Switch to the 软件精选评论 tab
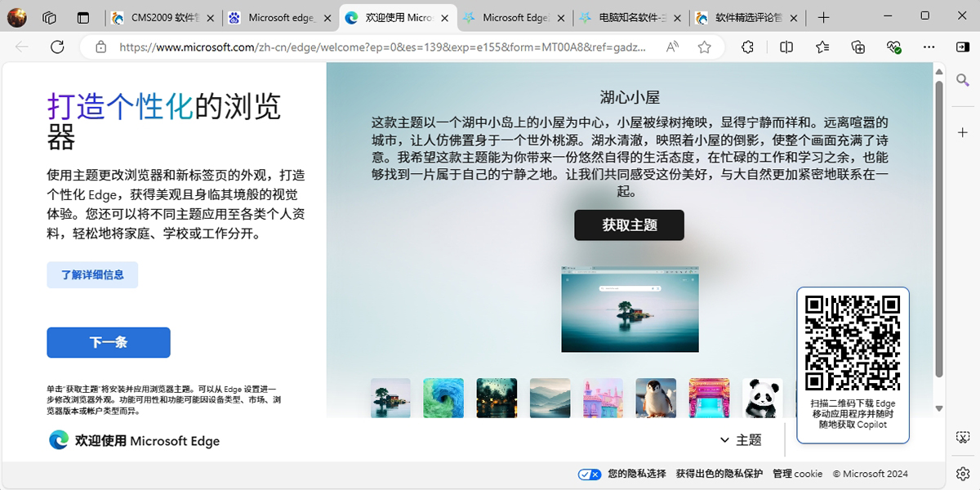This screenshot has height=490, width=980. click(x=748, y=17)
